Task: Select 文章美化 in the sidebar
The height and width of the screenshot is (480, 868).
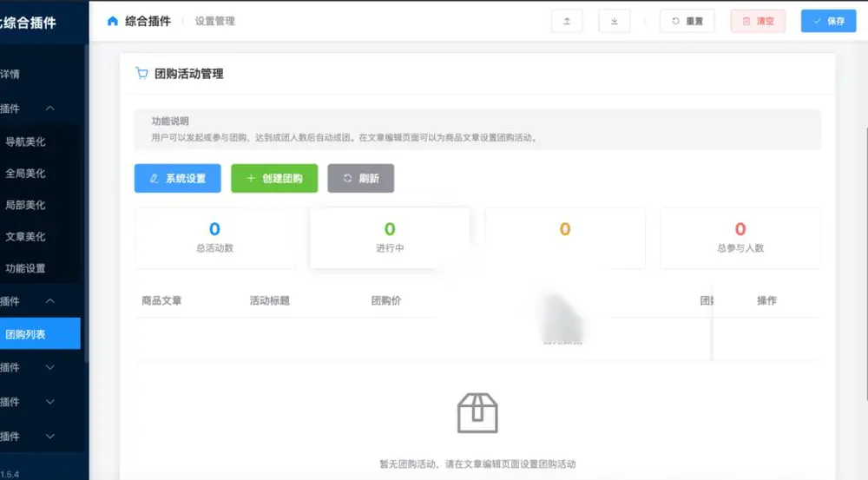Action: click(x=25, y=236)
